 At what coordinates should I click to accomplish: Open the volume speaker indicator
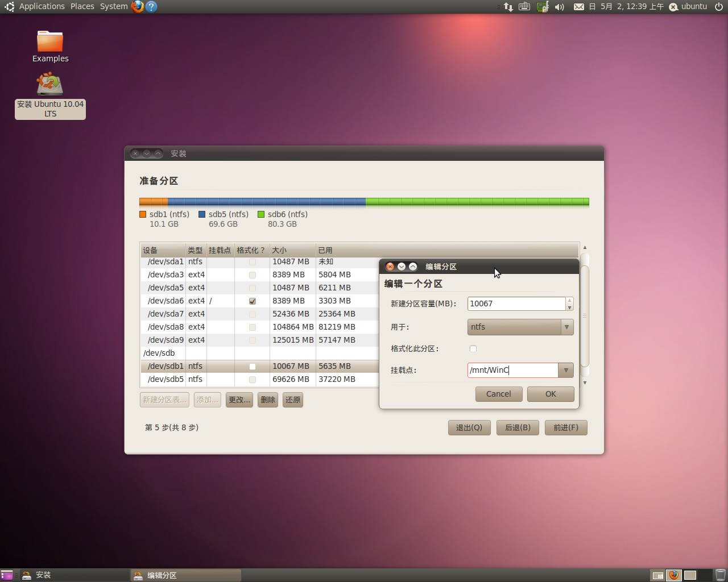pos(560,7)
